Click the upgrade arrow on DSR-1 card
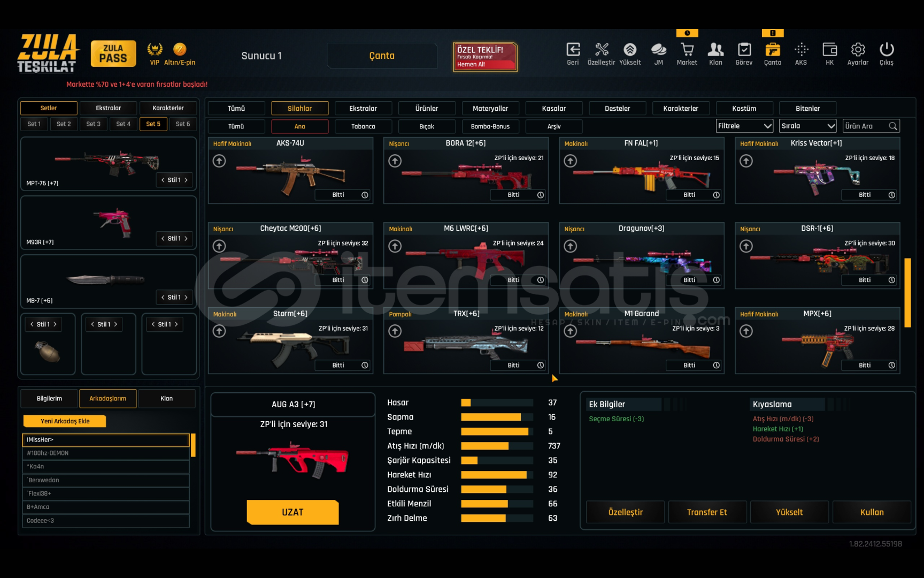 (746, 246)
